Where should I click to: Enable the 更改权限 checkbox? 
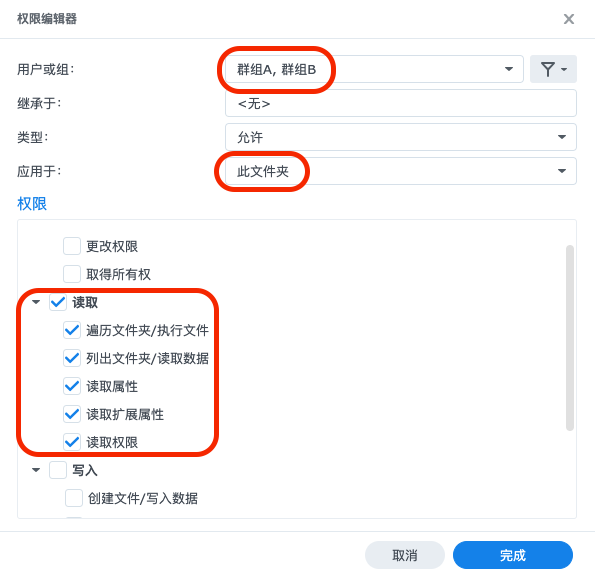click(72, 246)
